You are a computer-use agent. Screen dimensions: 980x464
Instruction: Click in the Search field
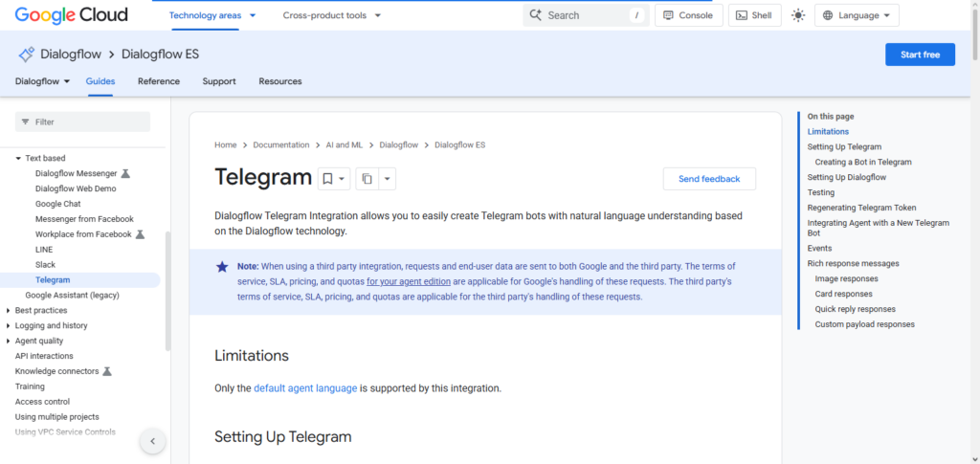(x=585, y=15)
